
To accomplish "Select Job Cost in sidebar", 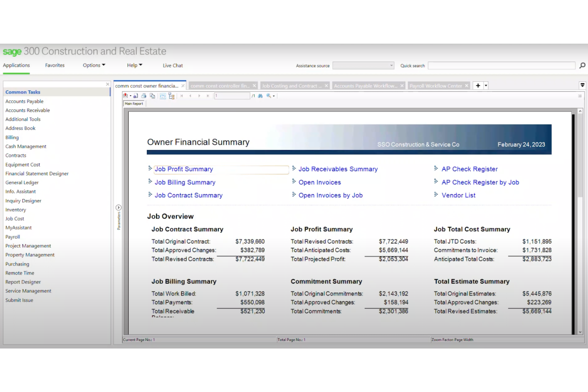I will point(15,219).
